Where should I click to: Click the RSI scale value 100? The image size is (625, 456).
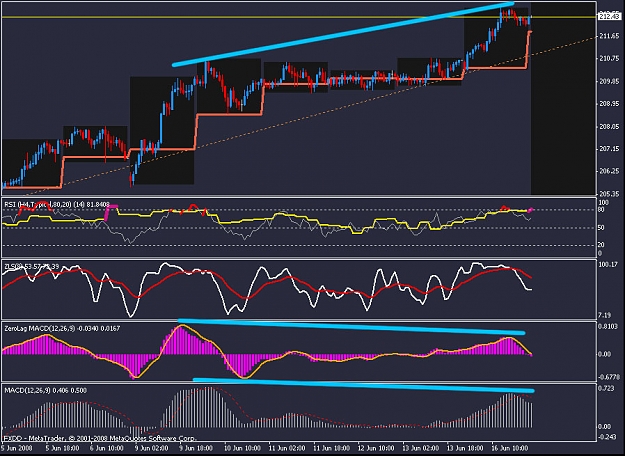click(x=604, y=203)
